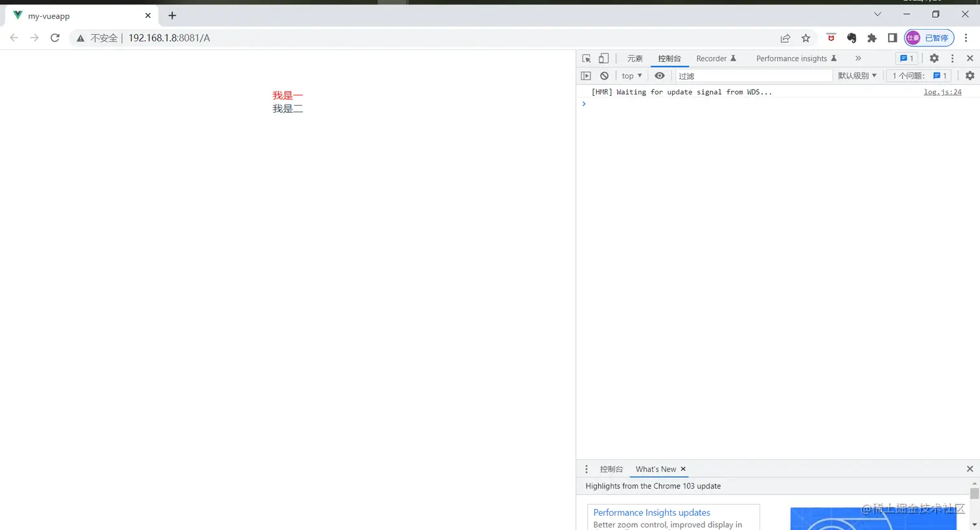Image resolution: width=980 pixels, height=530 pixels.
Task: Go back using the browser back arrow
Action: (14, 38)
